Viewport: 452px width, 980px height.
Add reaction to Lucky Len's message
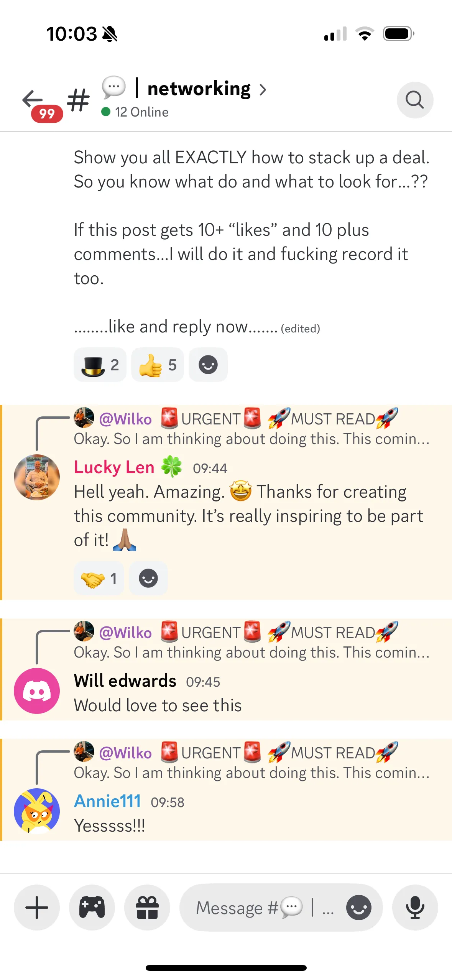coord(148,578)
